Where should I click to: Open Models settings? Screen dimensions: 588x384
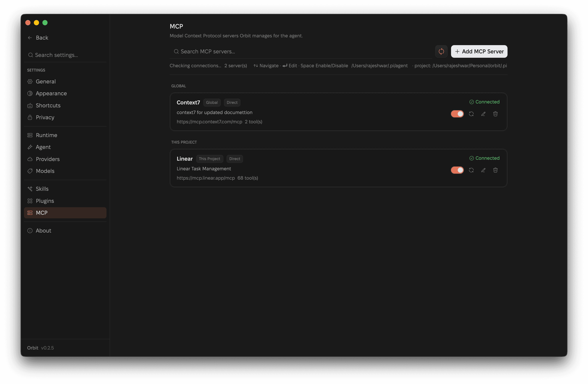65,171
